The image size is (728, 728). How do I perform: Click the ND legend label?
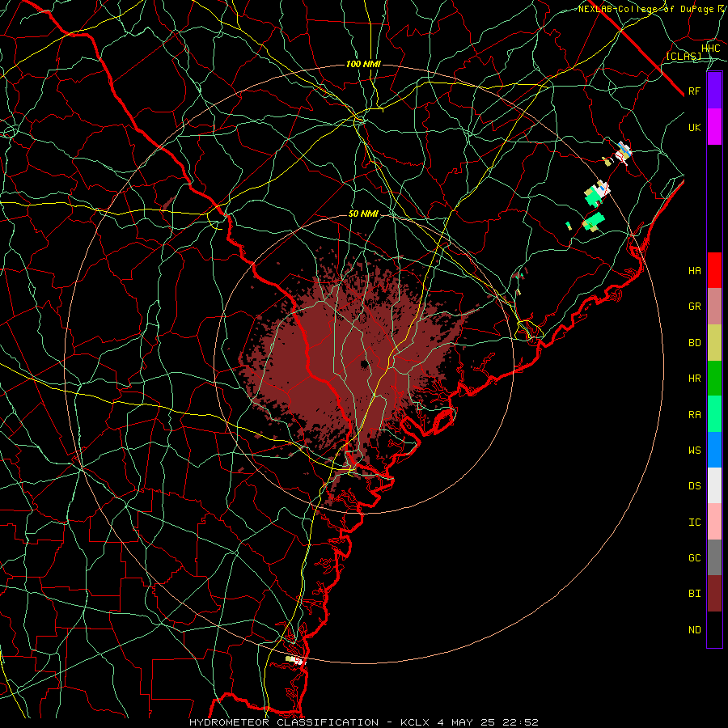point(694,630)
